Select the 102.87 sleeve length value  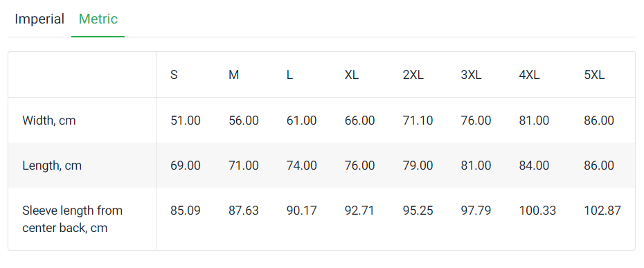tap(602, 211)
